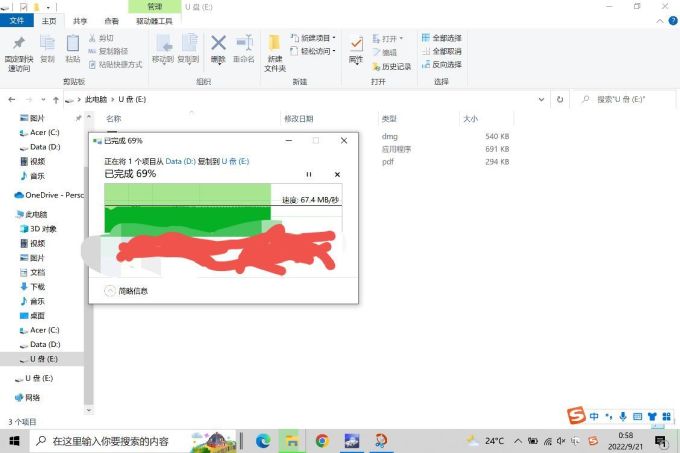Viewport: 680px width, 453px height.
Task: Click the 属性 properties checkmark icon
Action: [356, 44]
